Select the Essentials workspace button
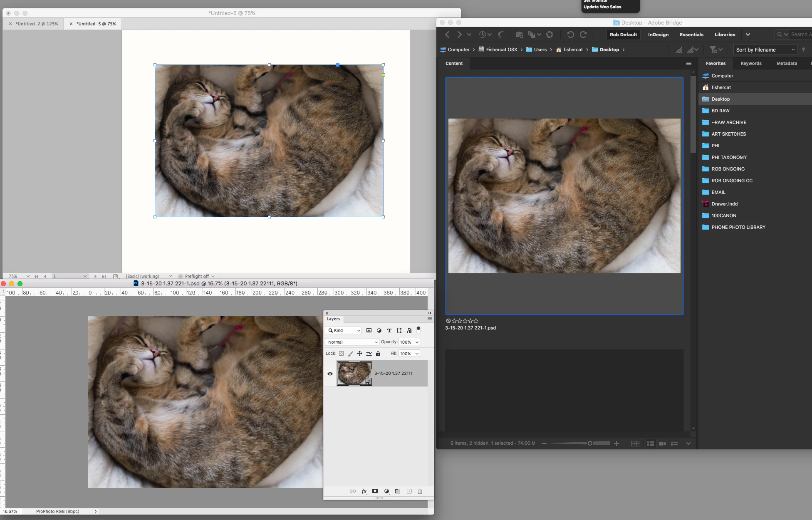Image resolution: width=812 pixels, height=520 pixels. pos(691,35)
